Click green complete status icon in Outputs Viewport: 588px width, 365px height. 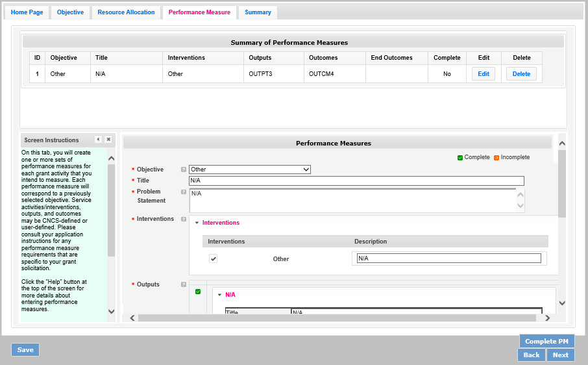point(198,292)
